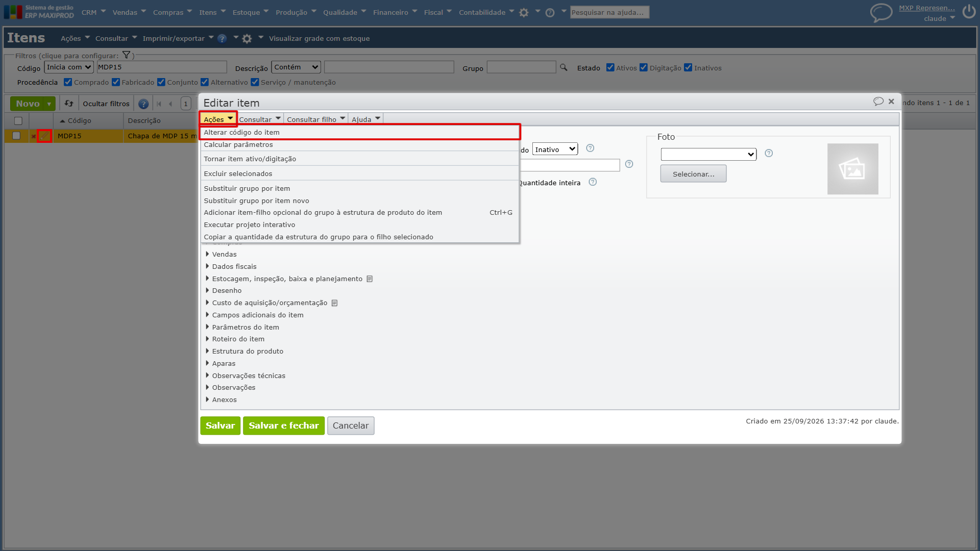This screenshot has height=551, width=980.
Task: Toggle the Ativos checkbox
Action: [x=610, y=67]
